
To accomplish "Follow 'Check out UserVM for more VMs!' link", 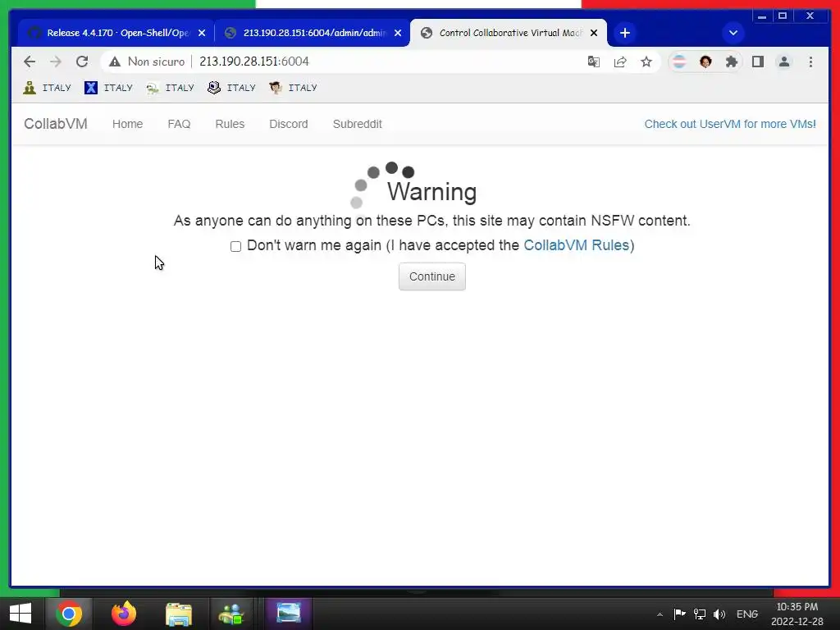I will coord(729,124).
